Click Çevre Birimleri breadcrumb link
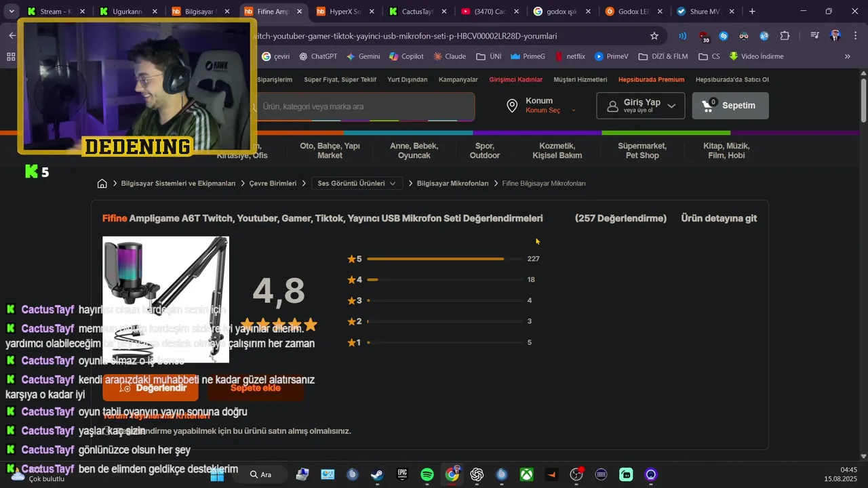 click(x=273, y=184)
